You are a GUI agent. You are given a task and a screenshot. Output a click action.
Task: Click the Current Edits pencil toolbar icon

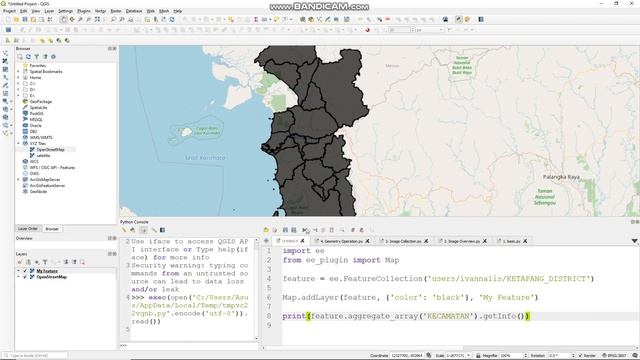22,30
